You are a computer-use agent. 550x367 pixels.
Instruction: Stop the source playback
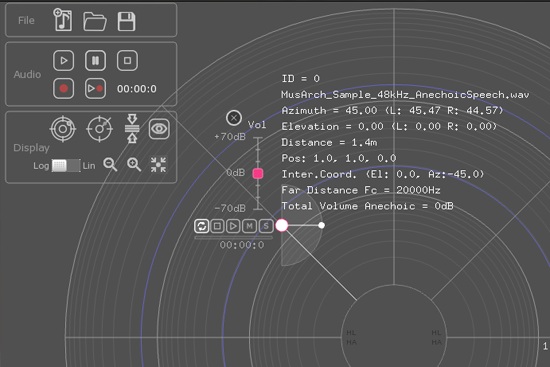[x=217, y=226]
